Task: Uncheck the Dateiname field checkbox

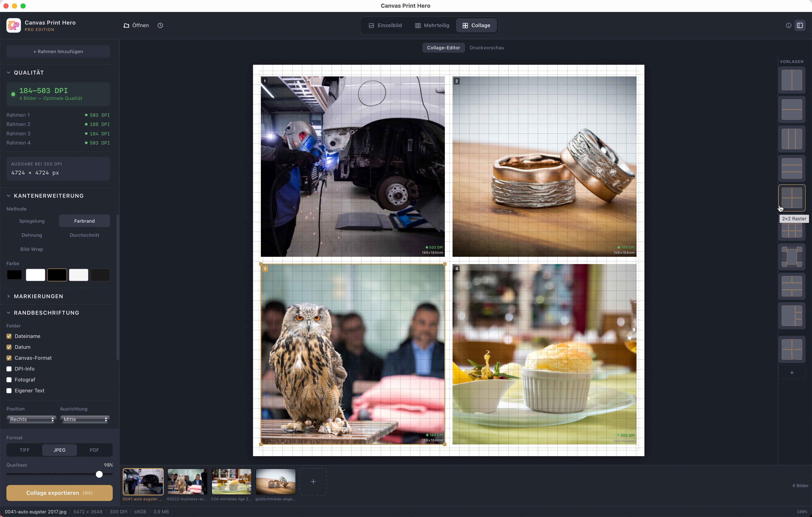Action: [x=9, y=336]
